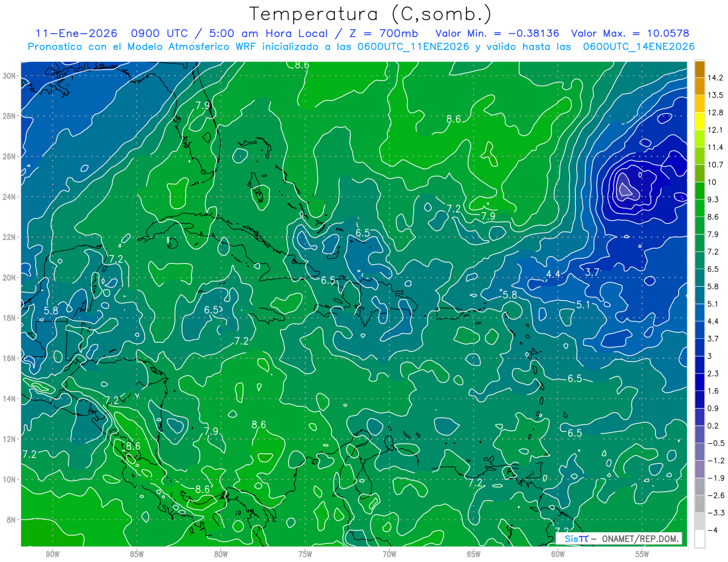Click the colorbar scale value "0.9"

tap(713, 408)
